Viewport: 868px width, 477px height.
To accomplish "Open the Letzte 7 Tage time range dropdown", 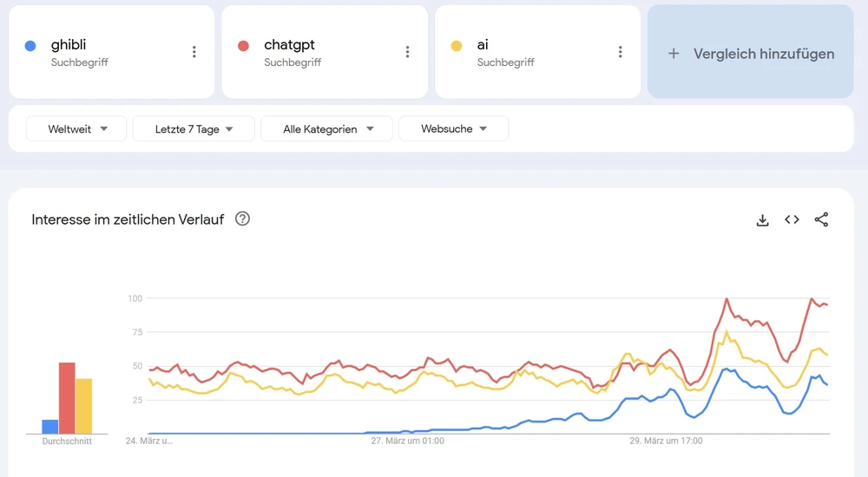I will (x=194, y=129).
